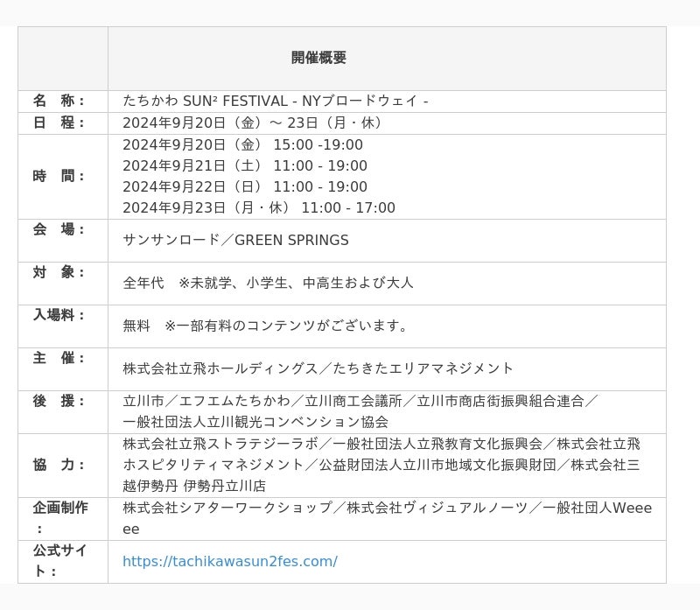Select the 全年代 ※未就学、小学生 audience text
Screen dimensions: 700x610
point(268,283)
